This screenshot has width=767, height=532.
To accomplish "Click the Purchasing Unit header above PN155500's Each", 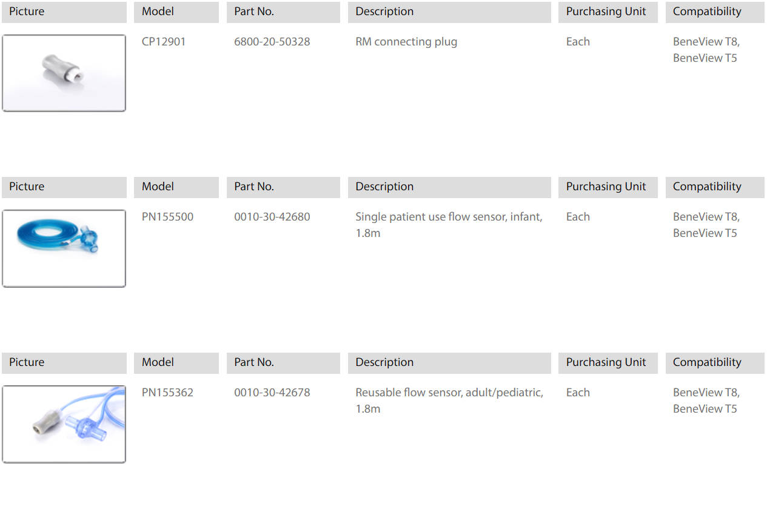I will pos(606,187).
